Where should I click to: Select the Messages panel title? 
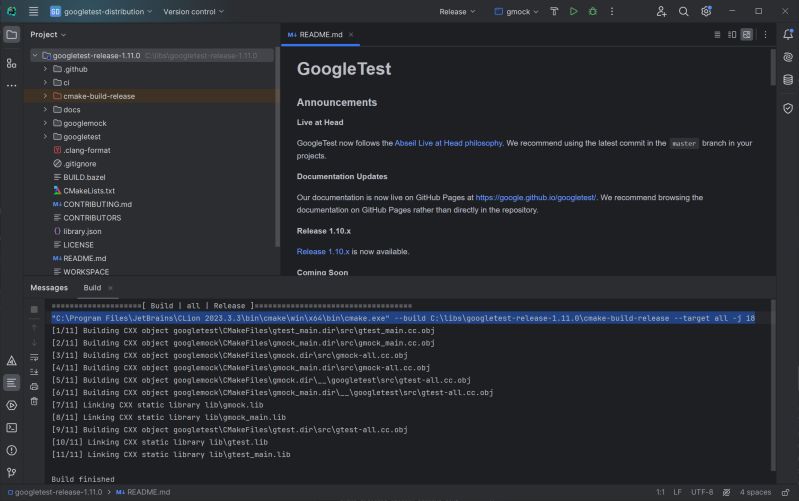[x=49, y=288]
